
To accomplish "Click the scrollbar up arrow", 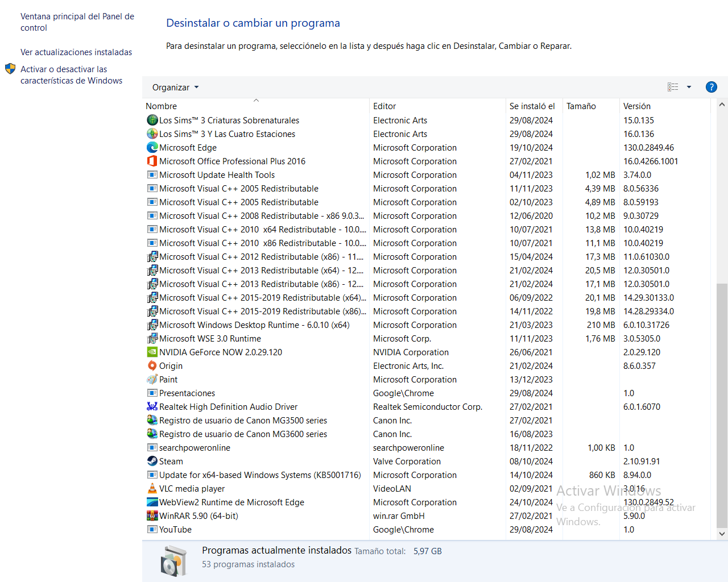I will pyautogui.click(x=722, y=105).
